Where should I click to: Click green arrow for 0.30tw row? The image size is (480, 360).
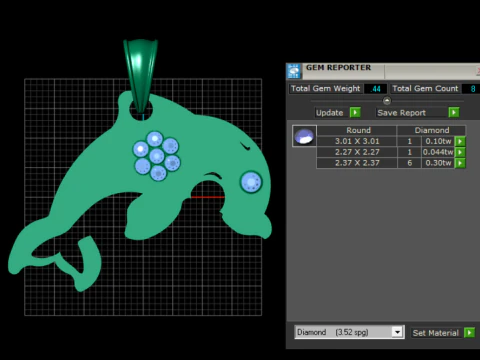click(x=460, y=163)
